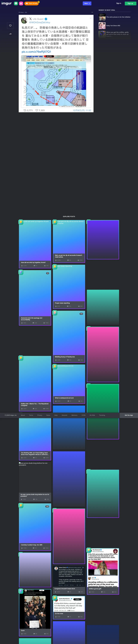Click the share arrow icon
Image resolution: width=138 pixels, height=644 pixels.
tap(10, 34)
